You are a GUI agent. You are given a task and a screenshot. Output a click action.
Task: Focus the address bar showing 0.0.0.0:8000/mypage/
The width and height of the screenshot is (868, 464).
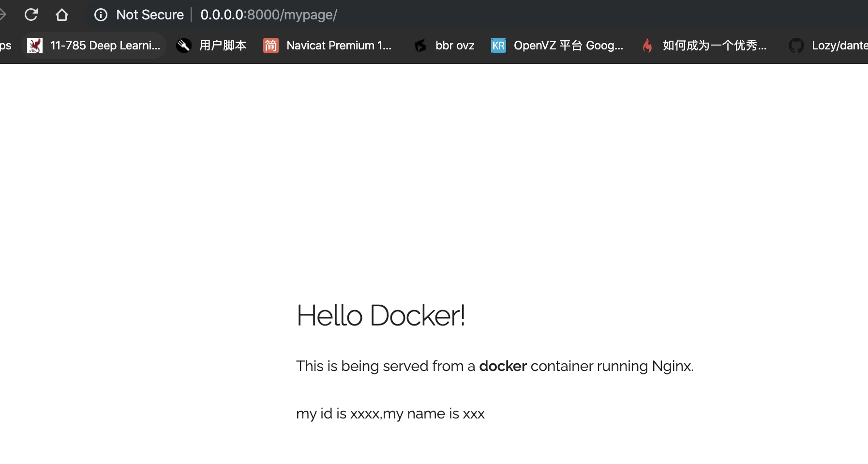269,15
